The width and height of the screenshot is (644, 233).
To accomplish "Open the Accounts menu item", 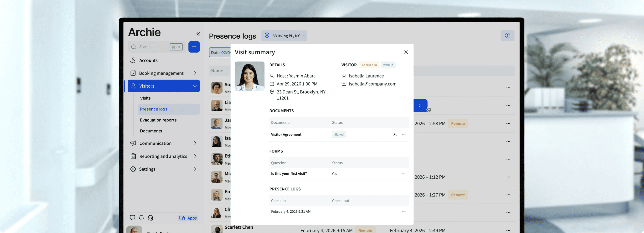I will [148, 60].
